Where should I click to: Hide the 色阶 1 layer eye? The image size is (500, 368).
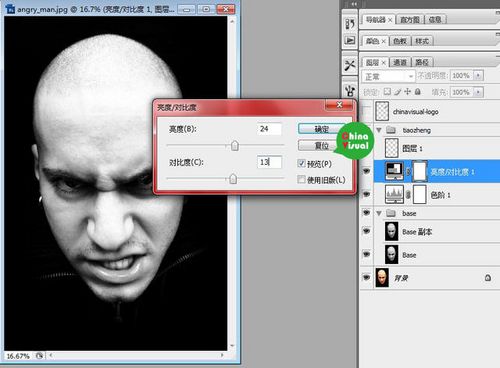tap(366, 194)
